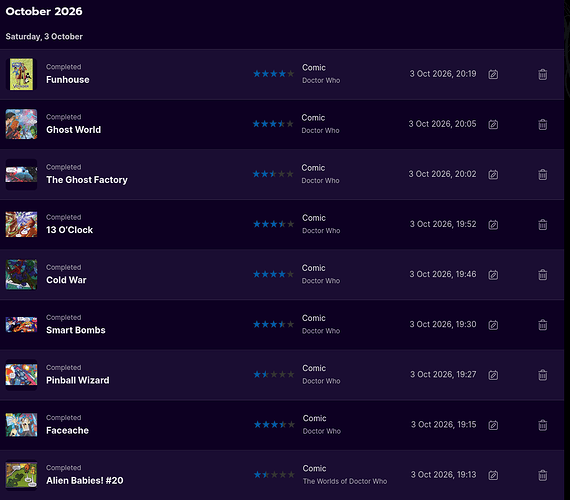570x500 pixels.
Task: Edit the Ghost World entry
Action: (x=493, y=125)
